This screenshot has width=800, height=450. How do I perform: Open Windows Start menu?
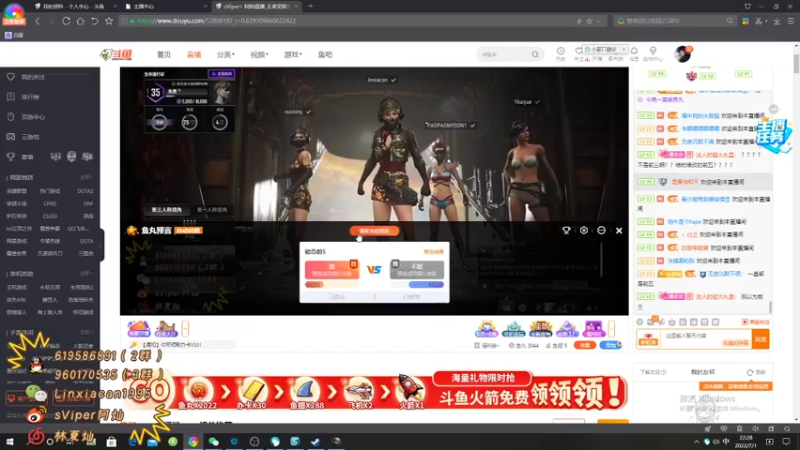9,441
